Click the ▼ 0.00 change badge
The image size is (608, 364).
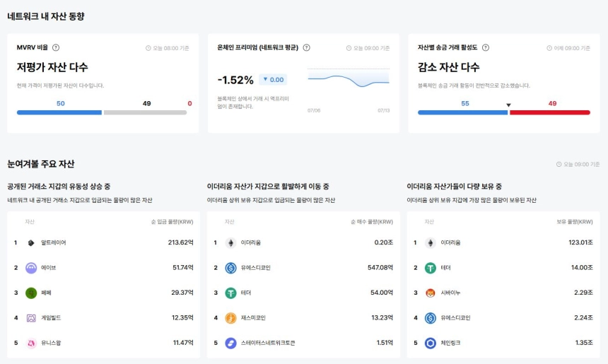pyautogui.click(x=273, y=79)
